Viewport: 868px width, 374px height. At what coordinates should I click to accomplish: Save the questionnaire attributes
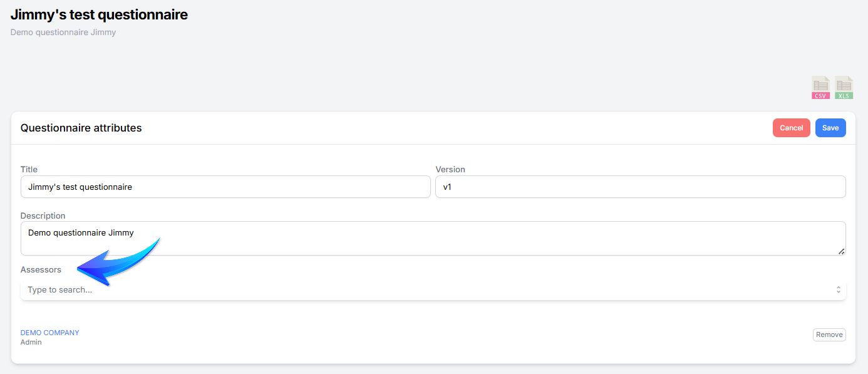tap(830, 128)
